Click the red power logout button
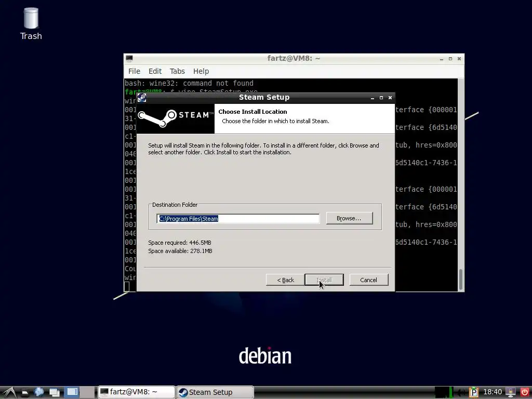The height and width of the screenshot is (399, 532). 524,392
